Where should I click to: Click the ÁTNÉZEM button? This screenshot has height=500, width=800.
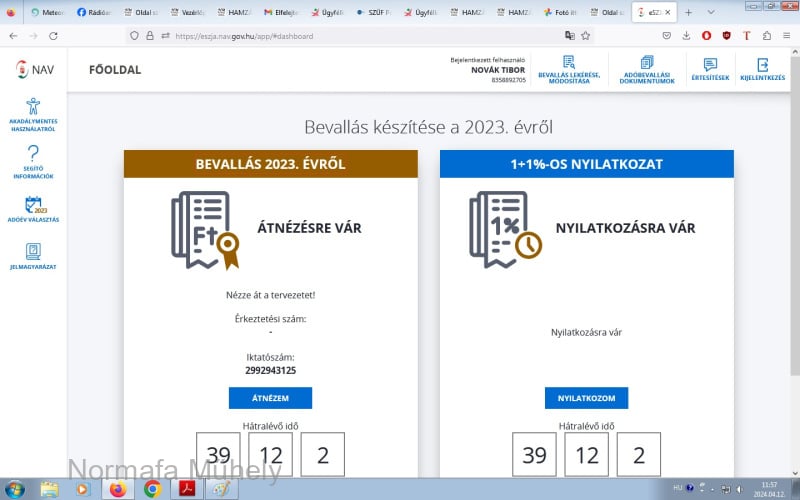coord(270,398)
